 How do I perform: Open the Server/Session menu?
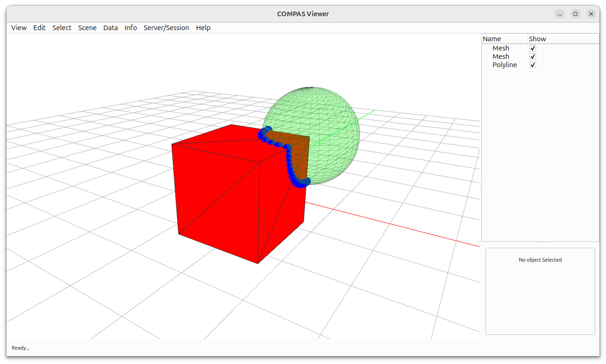pyautogui.click(x=166, y=27)
